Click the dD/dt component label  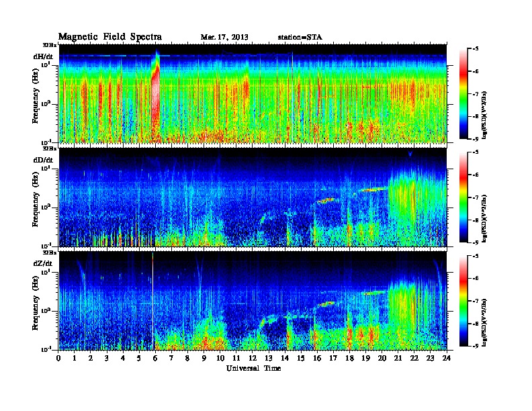pos(43,160)
